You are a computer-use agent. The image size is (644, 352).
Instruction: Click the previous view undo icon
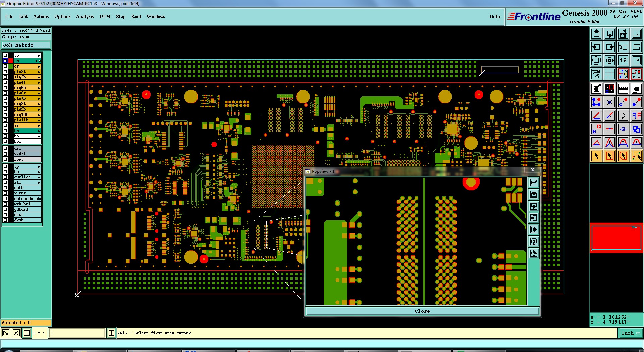(623, 47)
